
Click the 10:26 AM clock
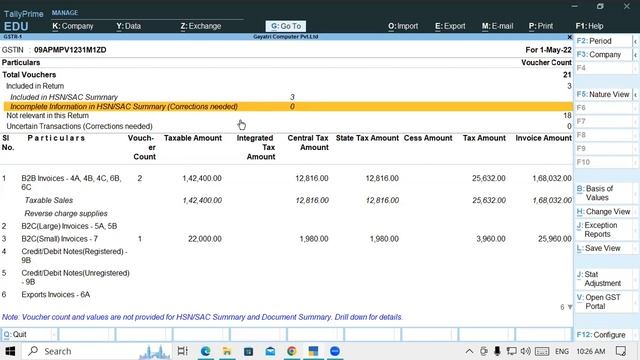point(591,351)
